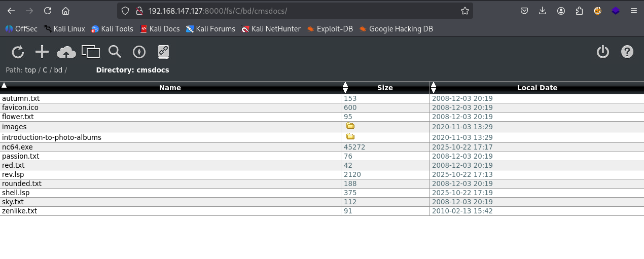This screenshot has height=259, width=644.
Task: Toggle sort arrows on Local Date column
Action: [434, 88]
